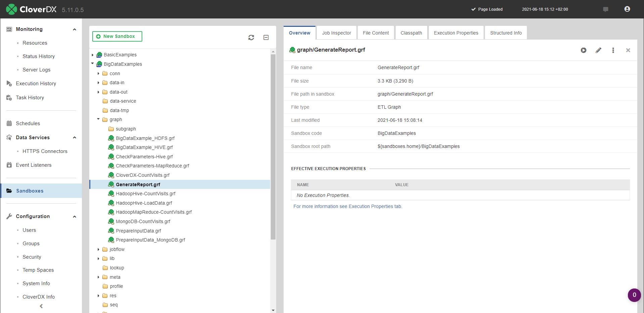644x313 pixels.
Task: Expand the conn folder
Action: [98, 73]
